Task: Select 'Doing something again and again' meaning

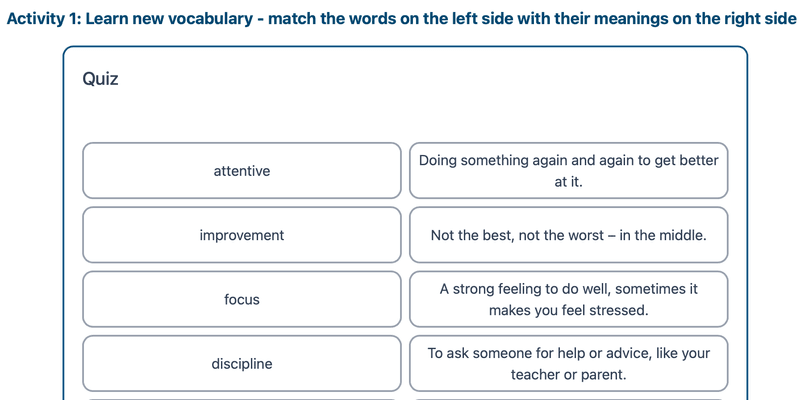Action: 568,171
